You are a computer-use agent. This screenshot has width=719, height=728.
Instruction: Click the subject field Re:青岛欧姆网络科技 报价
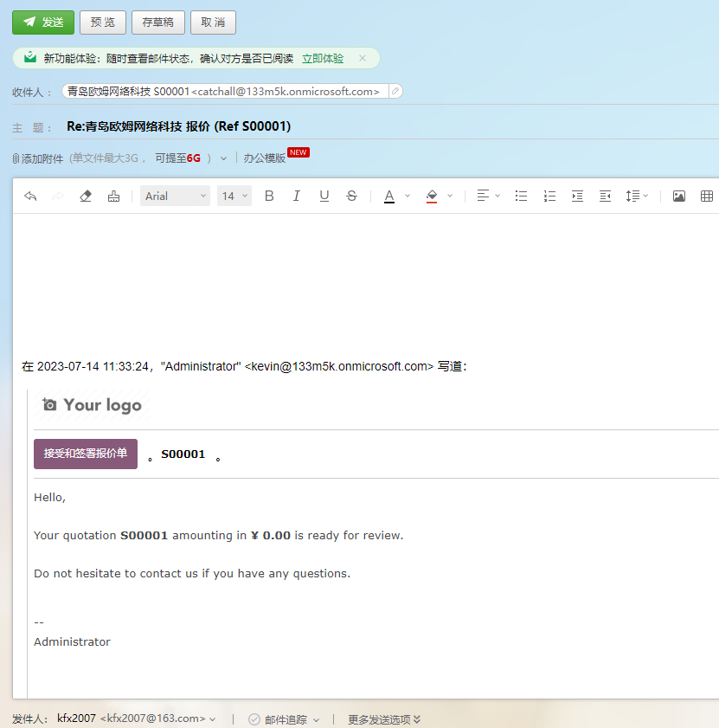tap(179, 126)
